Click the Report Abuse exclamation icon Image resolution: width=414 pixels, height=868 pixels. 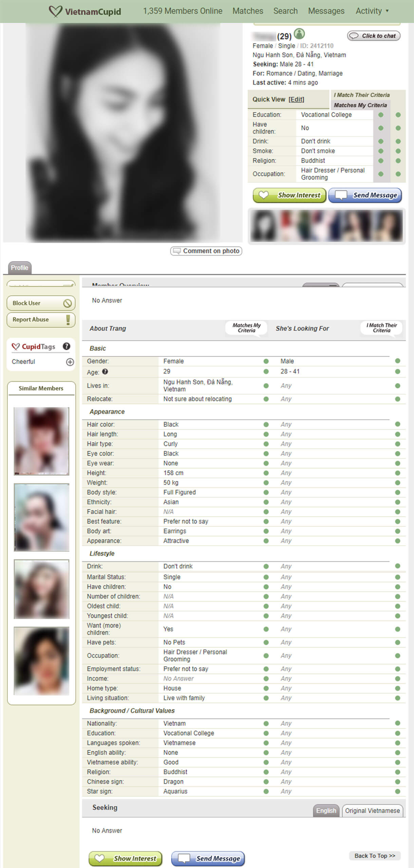(x=68, y=320)
